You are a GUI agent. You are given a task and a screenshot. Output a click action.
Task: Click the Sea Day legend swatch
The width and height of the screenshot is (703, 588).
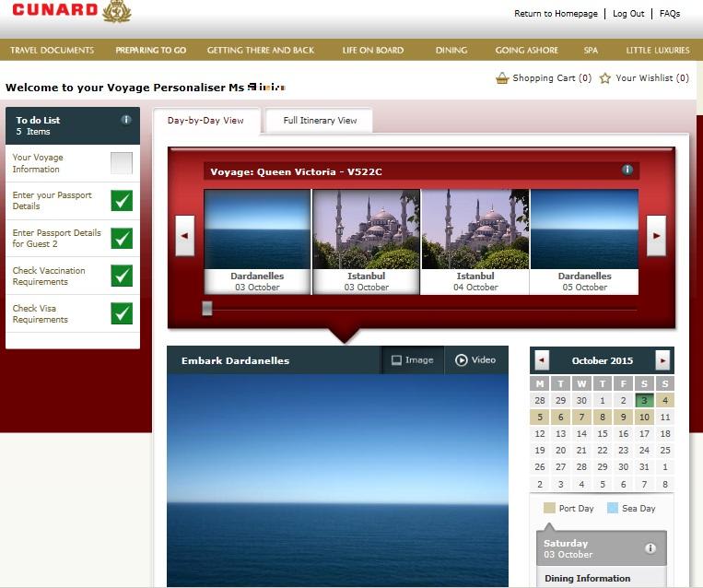pos(613,508)
